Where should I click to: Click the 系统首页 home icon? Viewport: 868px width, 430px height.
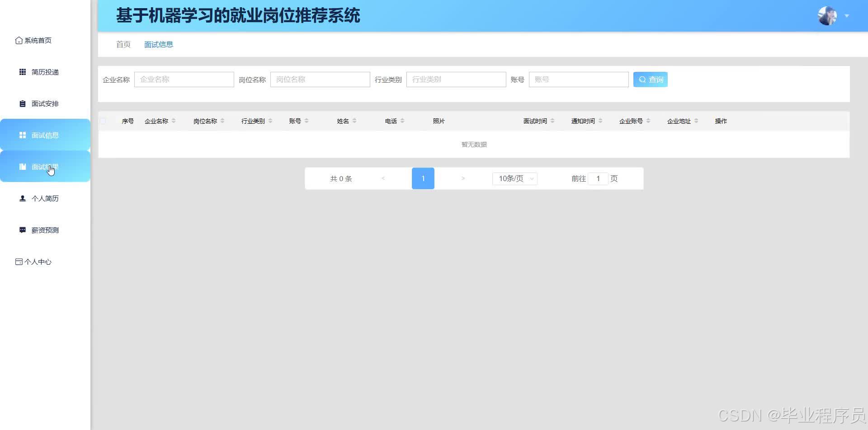(19, 40)
